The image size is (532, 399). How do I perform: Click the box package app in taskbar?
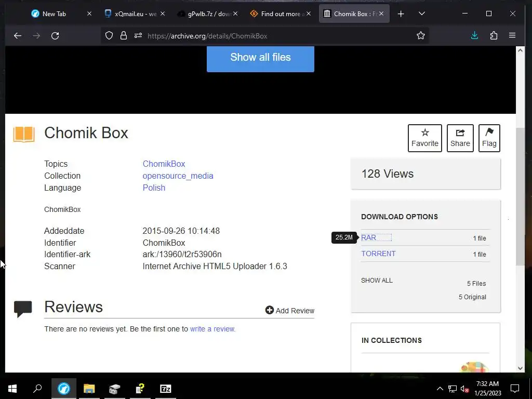pos(115,389)
